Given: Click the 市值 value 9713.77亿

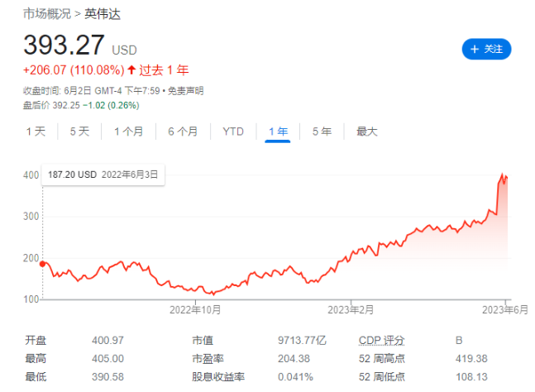Looking at the screenshot, I should point(302,341).
